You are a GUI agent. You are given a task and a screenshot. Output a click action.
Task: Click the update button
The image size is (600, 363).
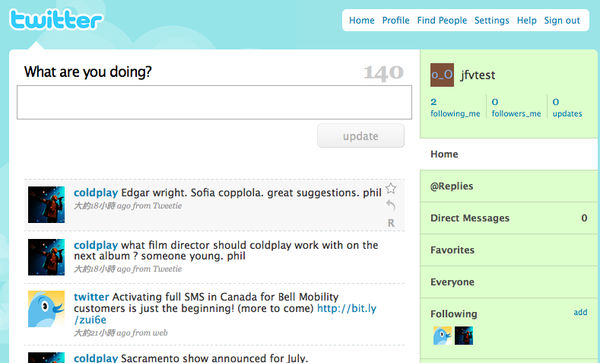[x=360, y=136]
